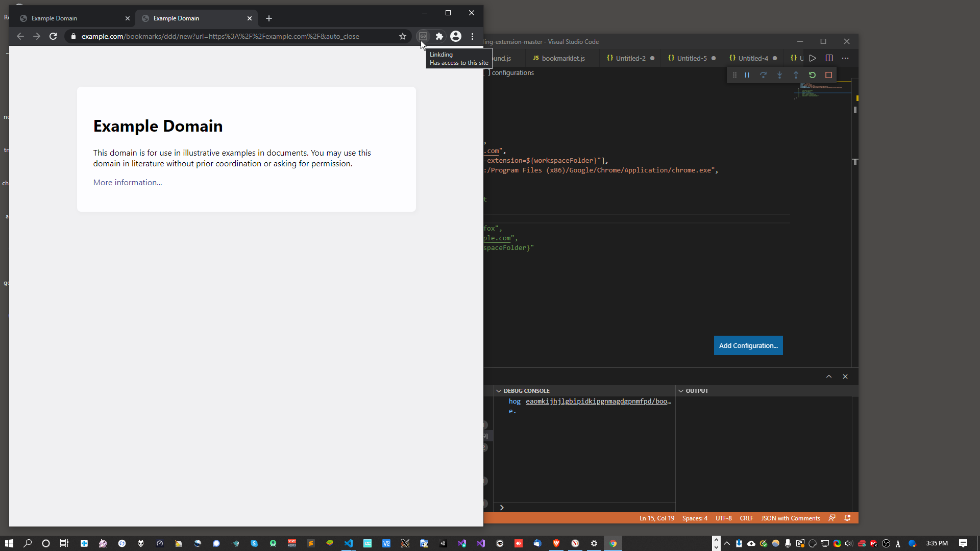The image size is (980, 551).
Task: Bookmark this page with the star icon
Action: 403,36
